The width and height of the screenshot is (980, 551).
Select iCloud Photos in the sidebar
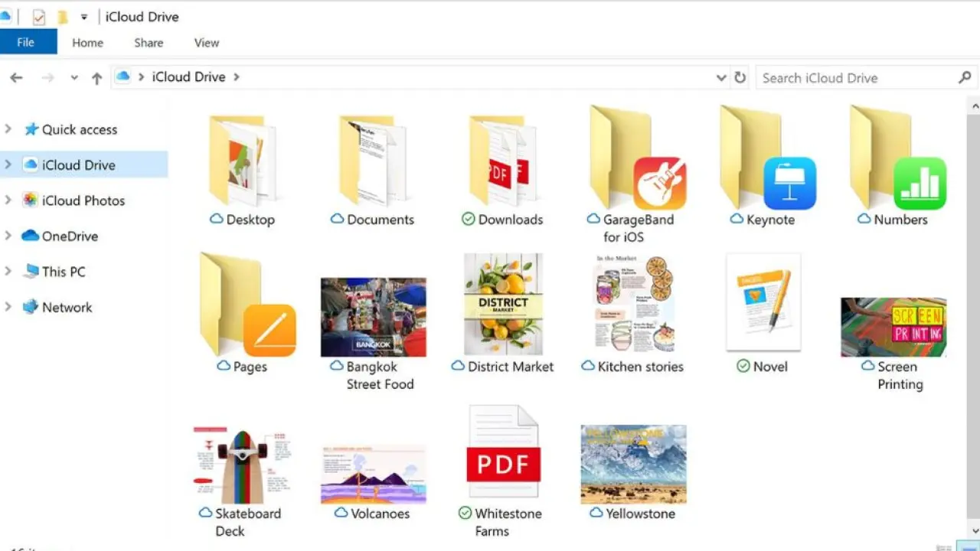(x=83, y=201)
